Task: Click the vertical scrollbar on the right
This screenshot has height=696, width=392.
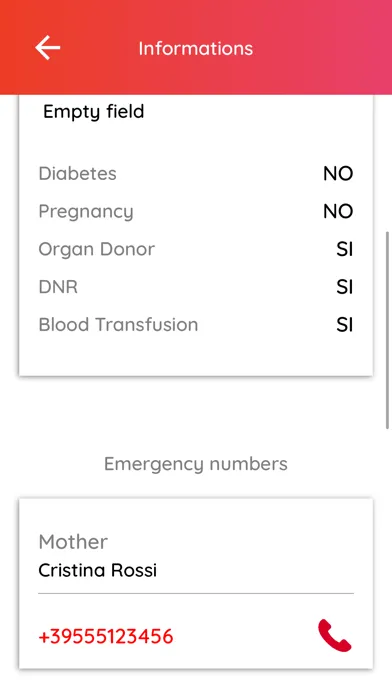Action: click(x=388, y=330)
